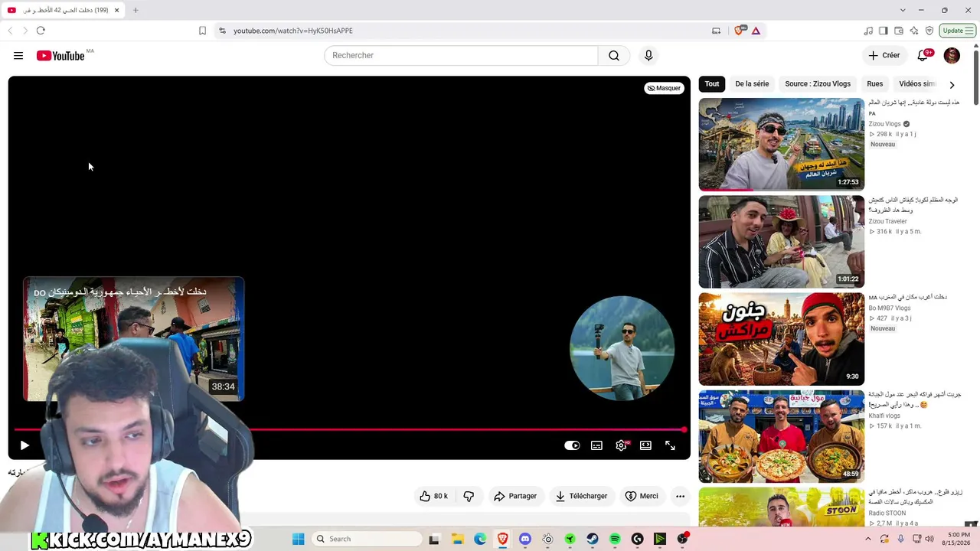980x551 pixels.
Task: Open YouTube notifications bell
Action: [923, 55]
